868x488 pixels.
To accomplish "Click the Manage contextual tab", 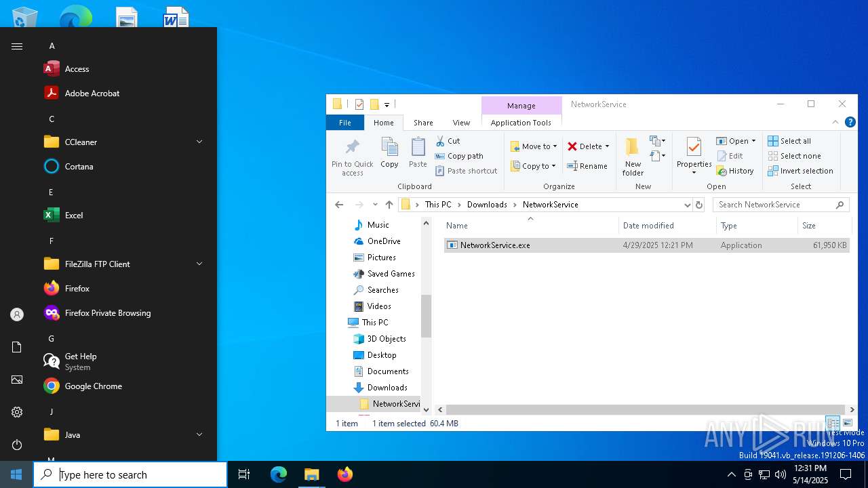I will point(521,106).
